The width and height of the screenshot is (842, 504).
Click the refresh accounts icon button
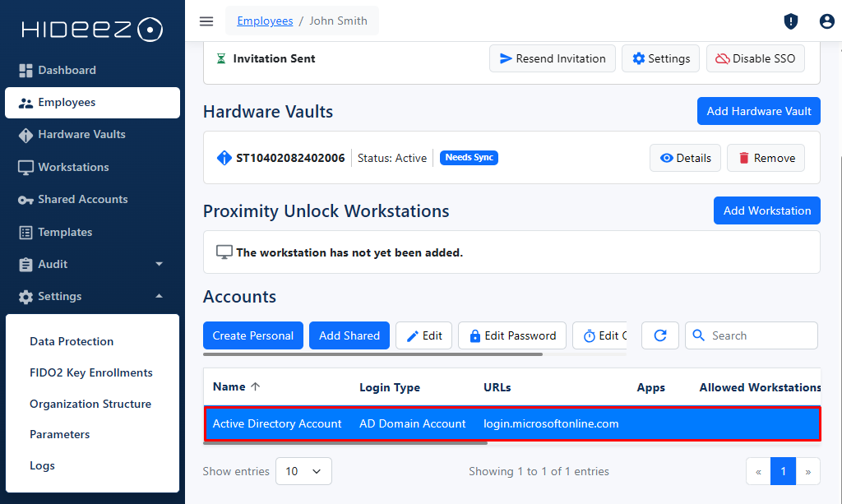[659, 335]
